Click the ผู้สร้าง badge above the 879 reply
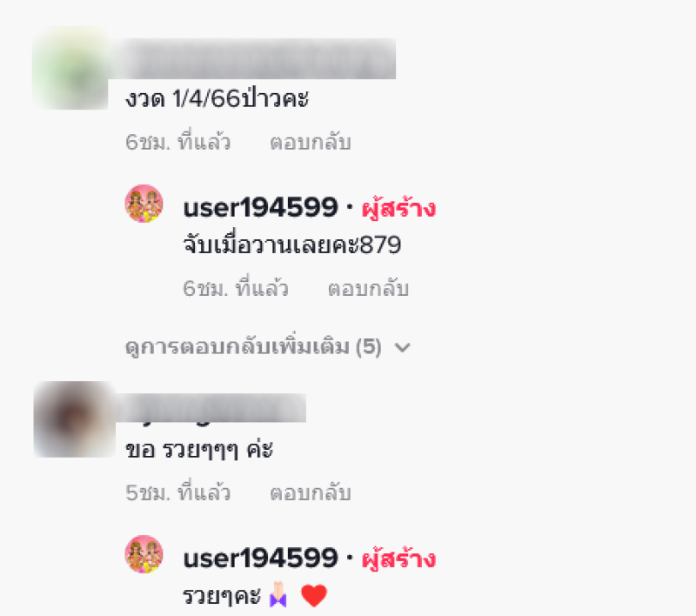The image size is (696, 616). pos(398,208)
